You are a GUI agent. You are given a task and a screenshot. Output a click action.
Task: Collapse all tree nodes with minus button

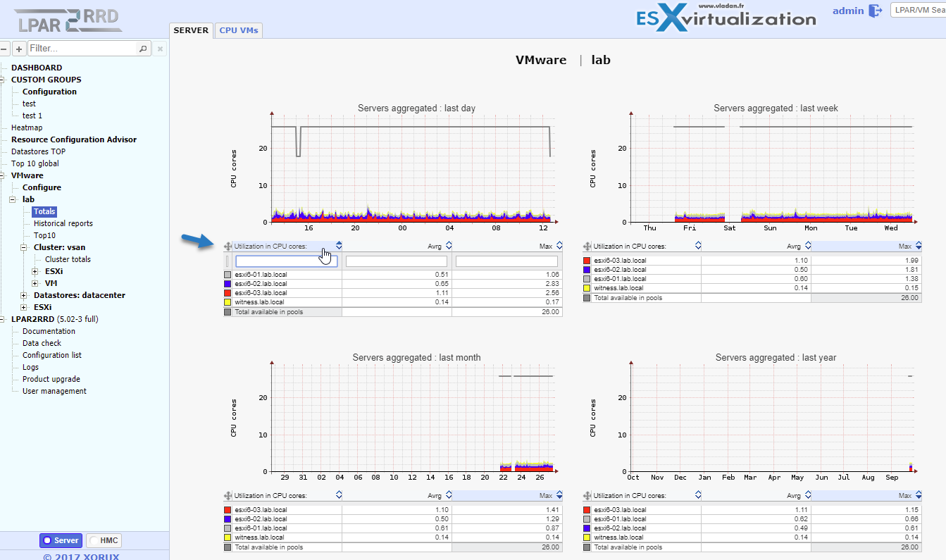(x=4, y=49)
